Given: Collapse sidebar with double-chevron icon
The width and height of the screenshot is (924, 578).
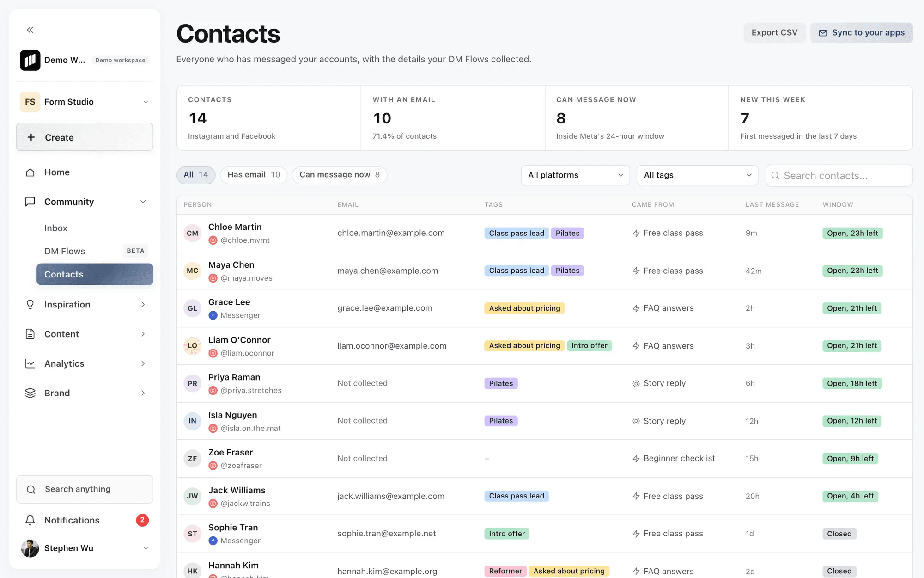Looking at the screenshot, I should coord(30,30).
